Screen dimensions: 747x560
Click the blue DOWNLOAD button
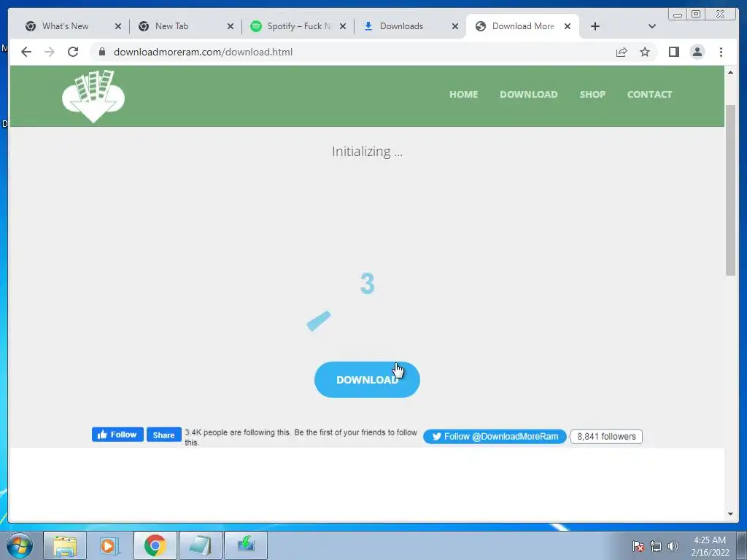[x=367, y=379]
